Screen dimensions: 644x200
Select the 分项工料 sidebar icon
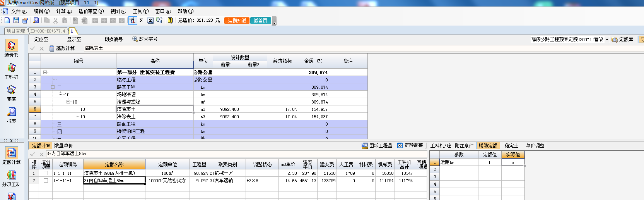coord(12,178)
